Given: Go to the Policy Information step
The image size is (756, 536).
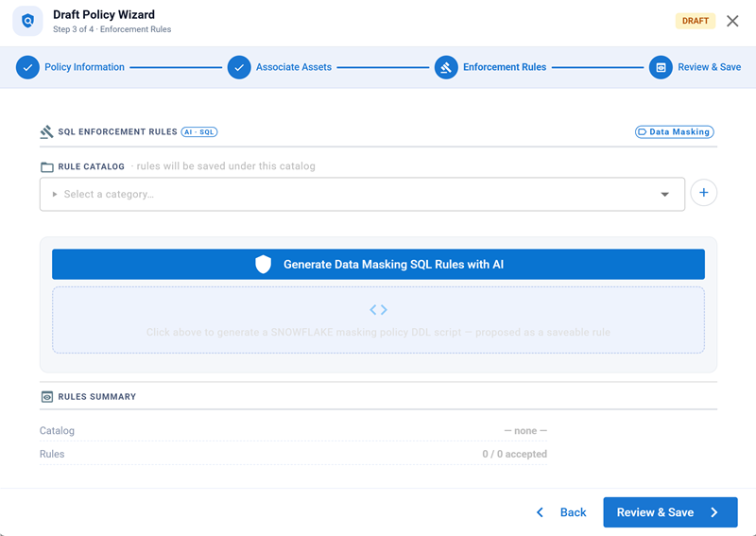Looking at the screenshot, I should tap(84, 67).
